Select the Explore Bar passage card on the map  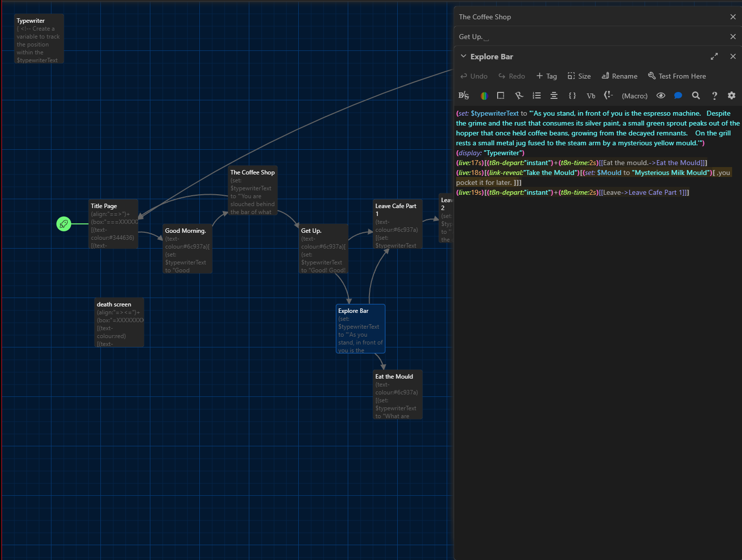[x=361, y=329]
